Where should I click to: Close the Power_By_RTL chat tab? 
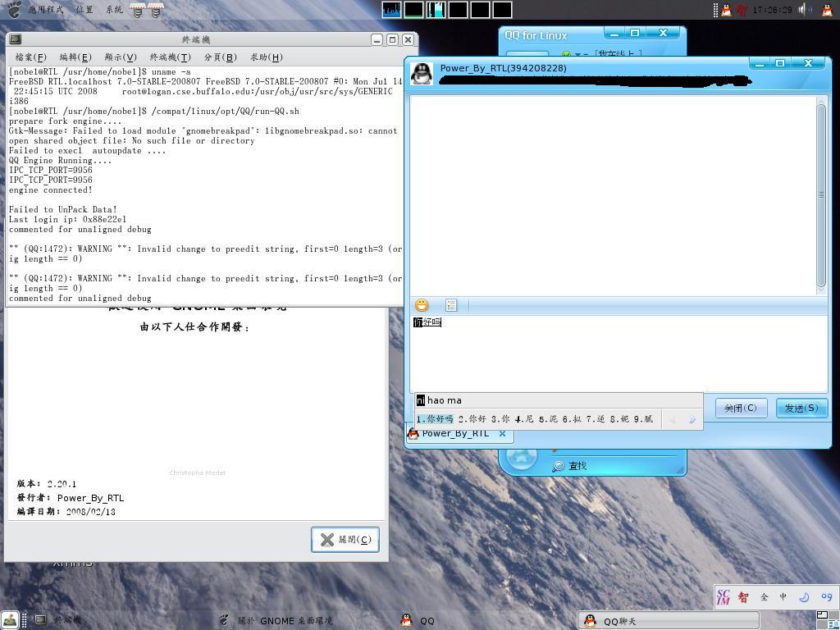[503, 433]
